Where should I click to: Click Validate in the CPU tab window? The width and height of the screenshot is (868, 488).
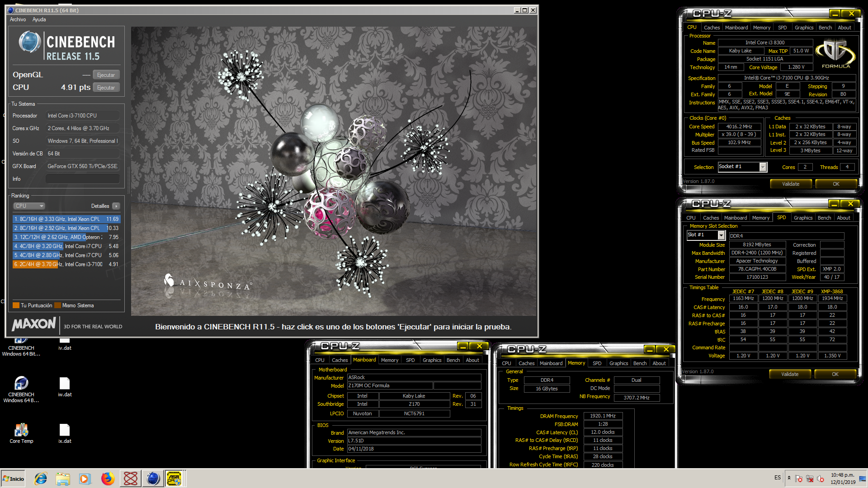point(791,184)
